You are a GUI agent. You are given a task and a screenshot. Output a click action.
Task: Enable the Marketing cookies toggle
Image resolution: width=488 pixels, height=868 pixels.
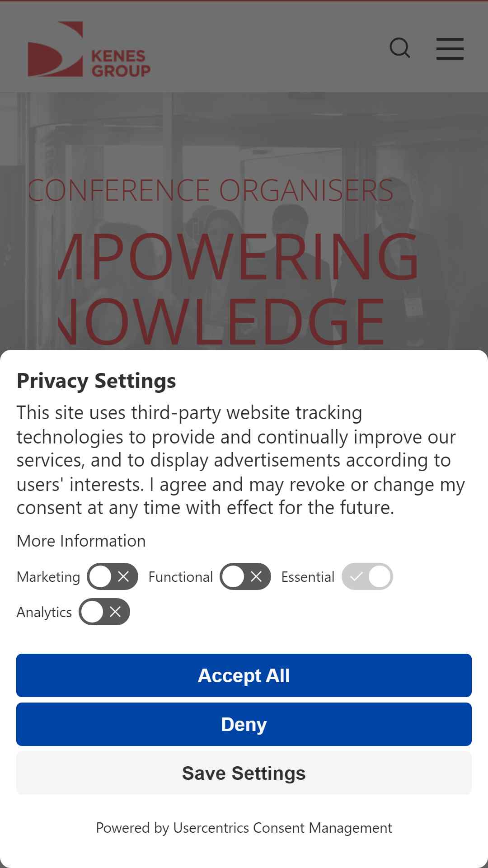(x=113, y=576)
